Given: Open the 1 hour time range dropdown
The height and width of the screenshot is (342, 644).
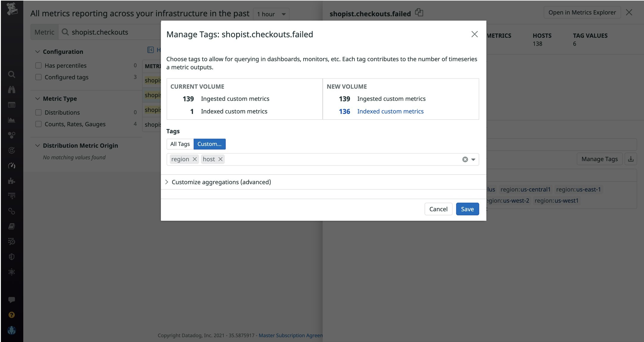Looking at the screenshot, I should 270,14.
